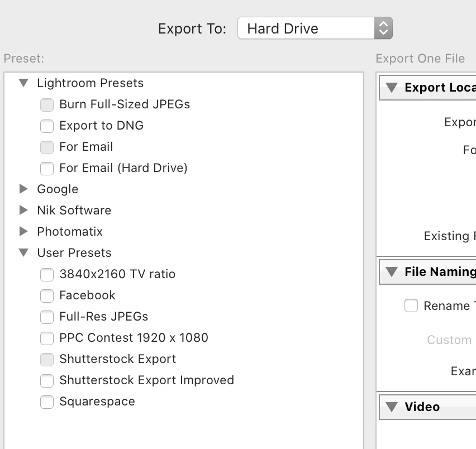Click the Lightroom Presets group label

coord(90,83)
